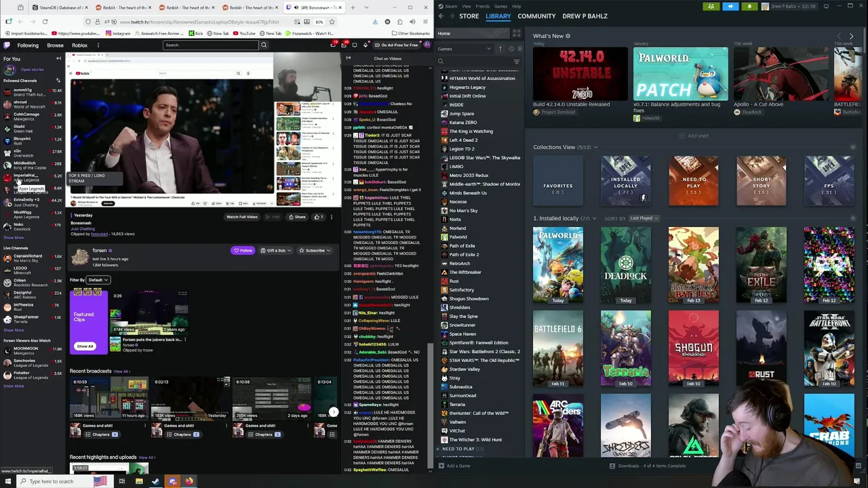
Task: Toggle Steam ready-to-play filter icon
Action: click(x=519, y=49)
